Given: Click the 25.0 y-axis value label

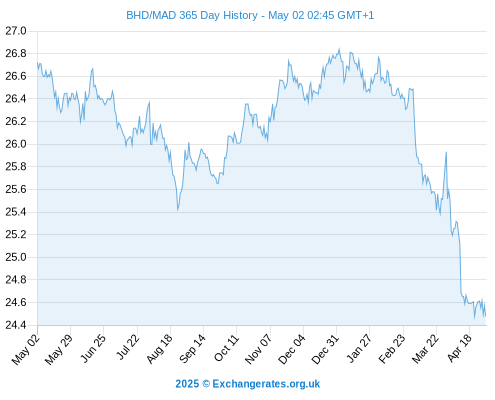Looking at the screenshot, I should point(16,257).
